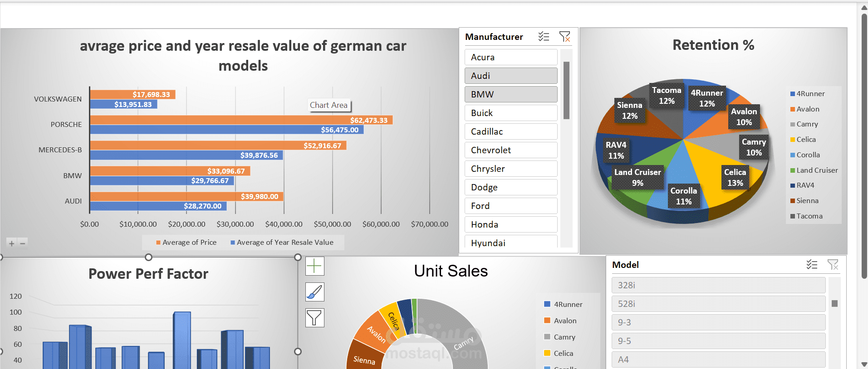Click Land Cruiser in the Retention legend
Screen dimensions: 868x369
[x=814, y=170]
